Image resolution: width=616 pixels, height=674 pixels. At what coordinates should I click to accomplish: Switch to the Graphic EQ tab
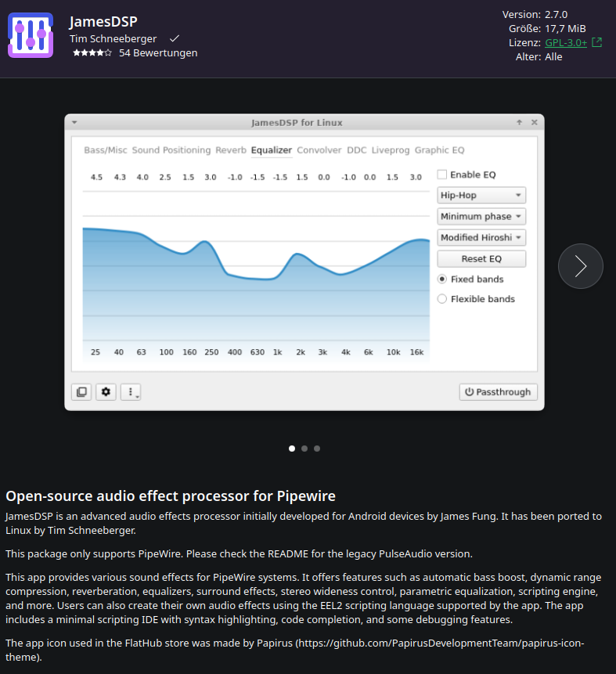point(439,150)
